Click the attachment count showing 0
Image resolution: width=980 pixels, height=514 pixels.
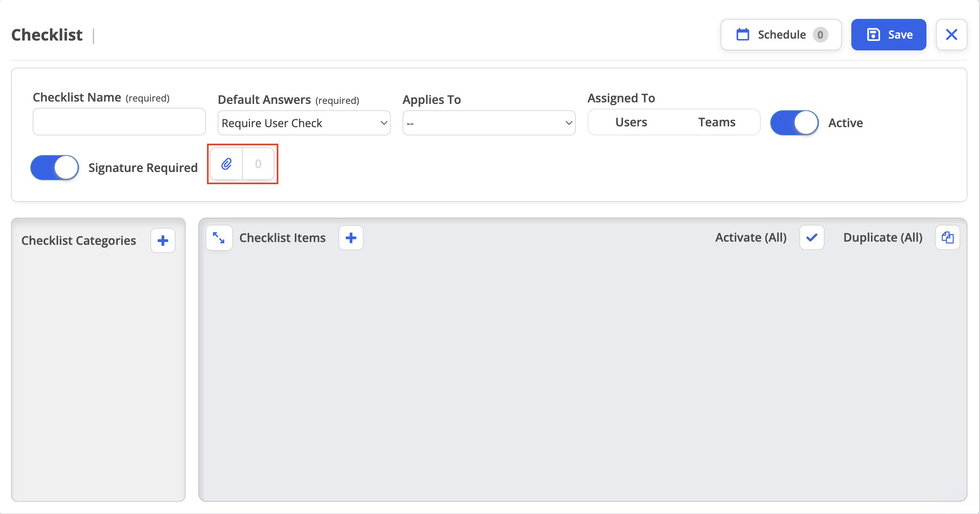(258, 164)
